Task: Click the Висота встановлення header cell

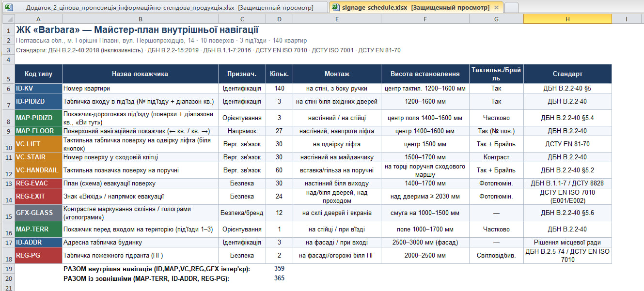Action: 425,74
